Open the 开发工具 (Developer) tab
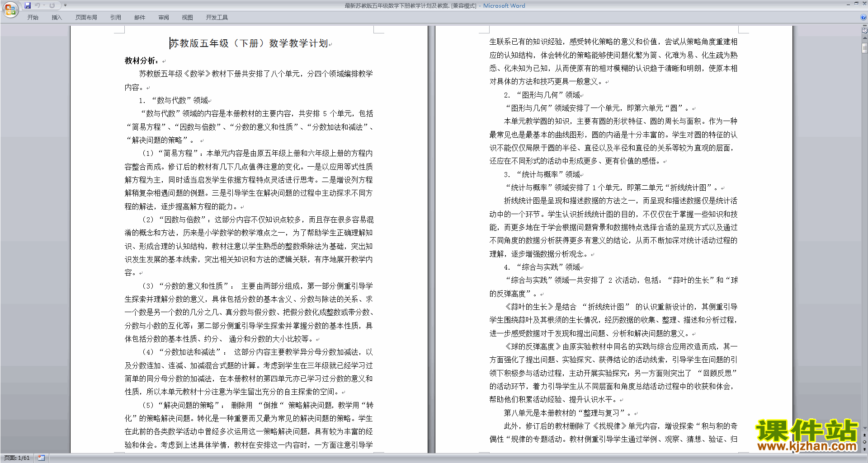868x463 pixels. point(217,18)
